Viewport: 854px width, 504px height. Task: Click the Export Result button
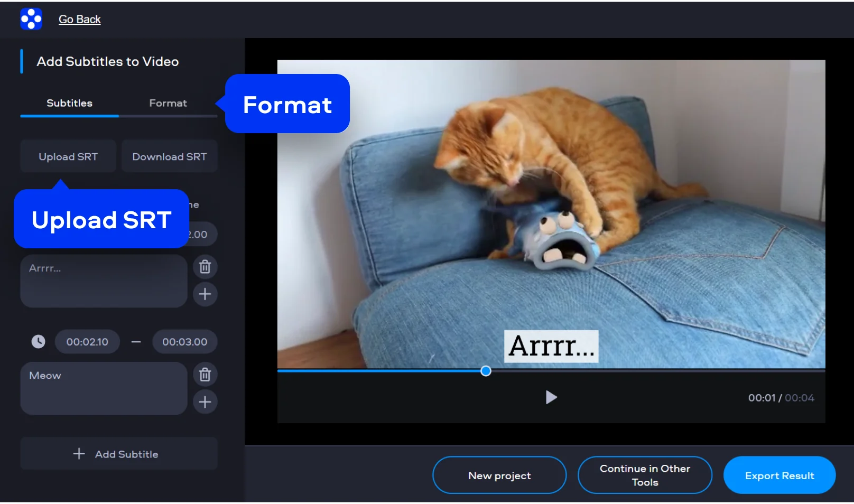[779, 475]
